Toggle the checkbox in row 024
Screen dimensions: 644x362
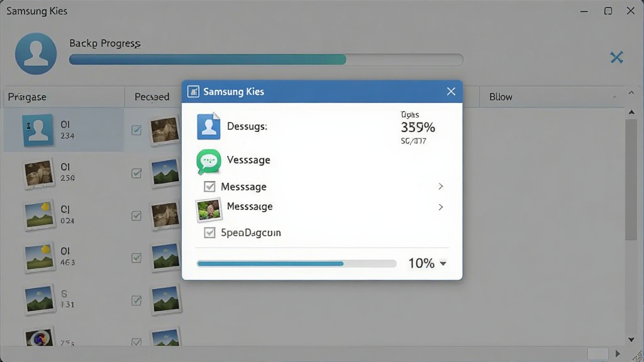pos(136,216)
